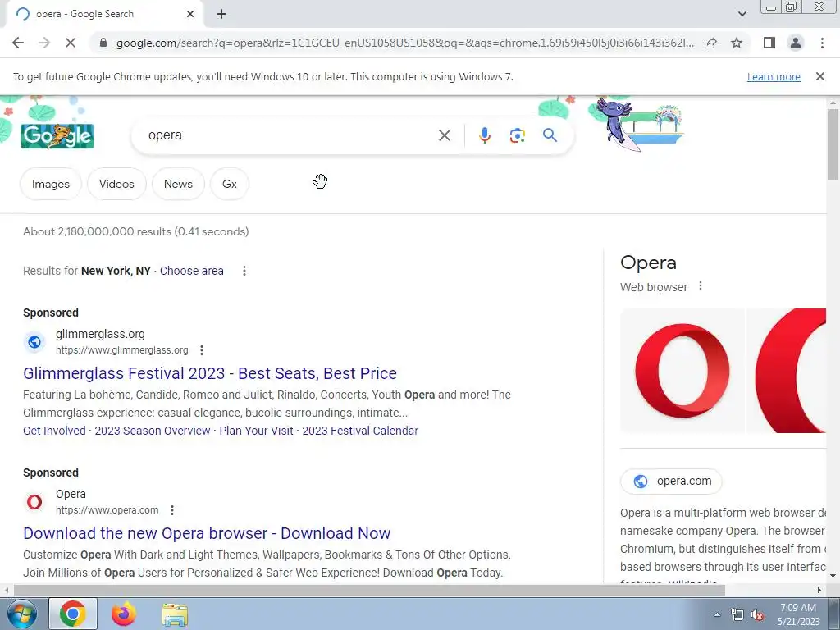Click the vertical scrollbar thumb
The height and width of the screenshot is (630, 840).
pyautogui.click(x=833, y=144)
